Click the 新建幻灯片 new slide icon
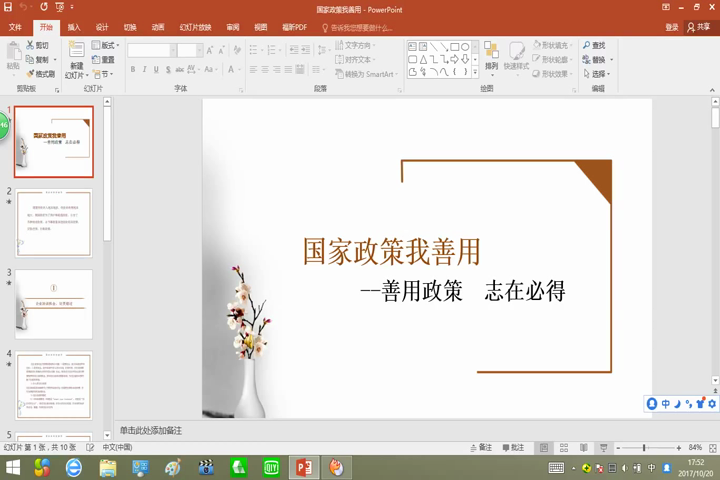The width and height of the screenshot is (720, 480). point(76,51)
